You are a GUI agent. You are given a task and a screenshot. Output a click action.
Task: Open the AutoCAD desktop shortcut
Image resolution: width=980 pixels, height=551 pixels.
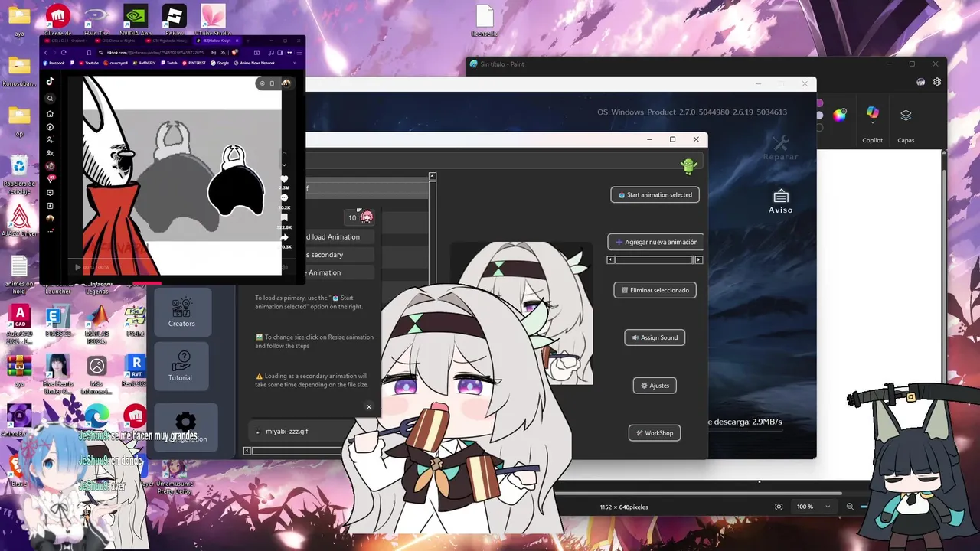(19, 324)
